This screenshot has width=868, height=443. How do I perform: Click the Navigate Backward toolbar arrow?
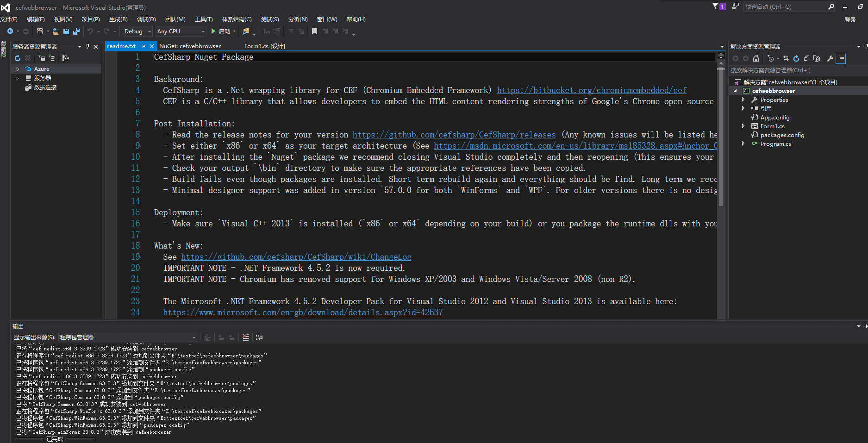coord(10,31)
